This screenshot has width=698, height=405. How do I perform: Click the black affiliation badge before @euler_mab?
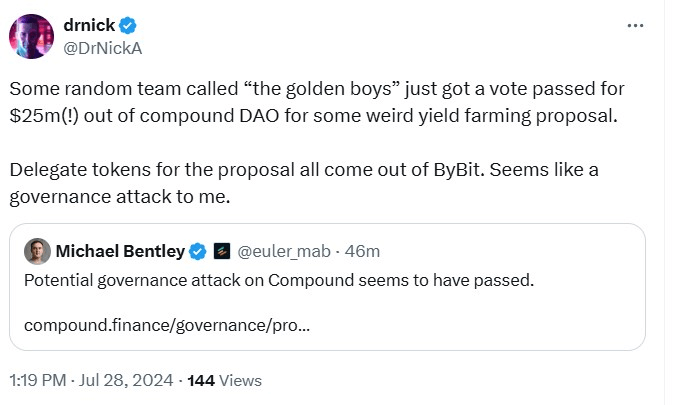coord(222,250)
